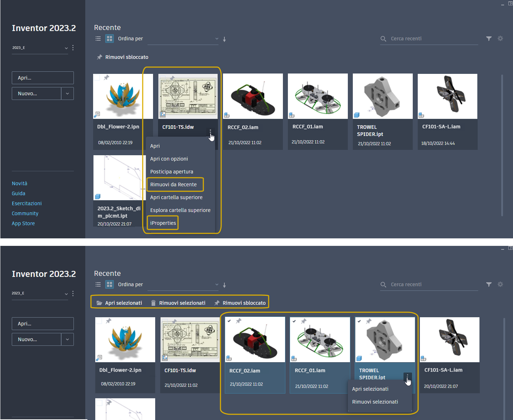Click Rimuovi sbloccato in the lower window toolbar
Screen dimensions: 513x420
click(240, 303)
